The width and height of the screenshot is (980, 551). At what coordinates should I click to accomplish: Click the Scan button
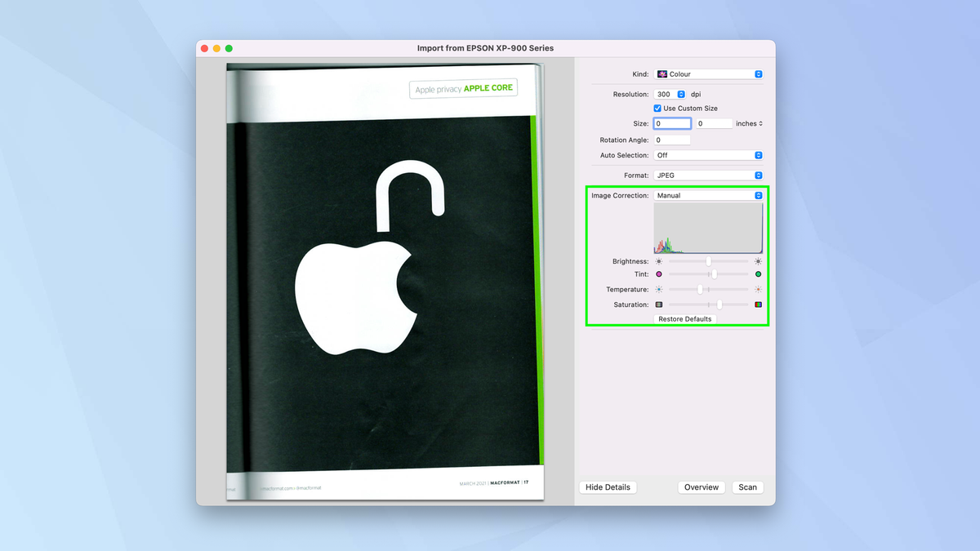[747, 487]
